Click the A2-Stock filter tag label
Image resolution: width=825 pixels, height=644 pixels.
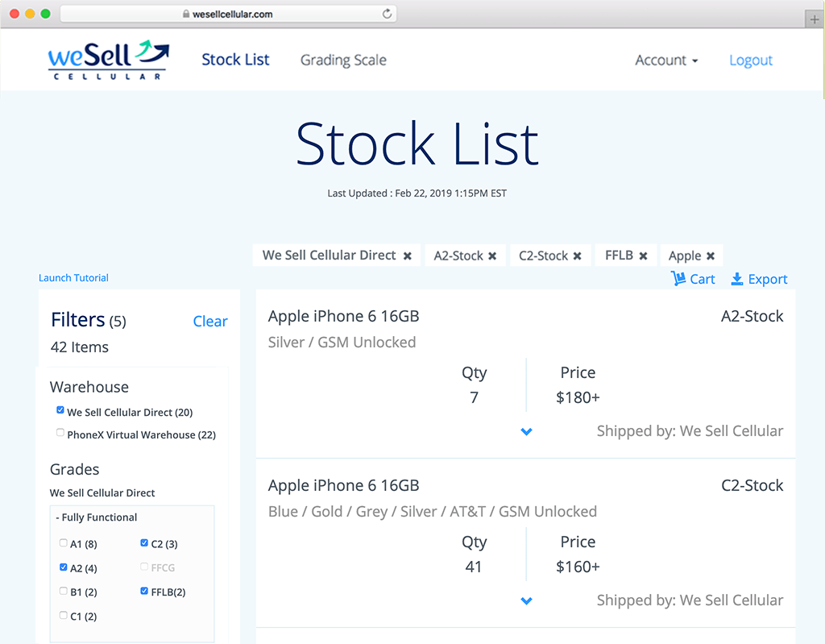pyautogui.click(x=458, y=256)
